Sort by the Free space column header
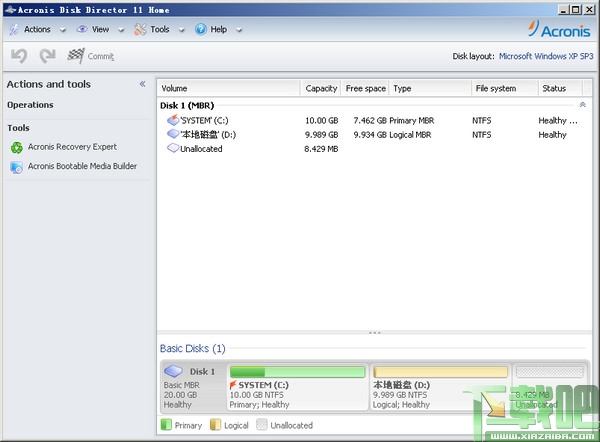The image size is (600, 442). point(365,88)
